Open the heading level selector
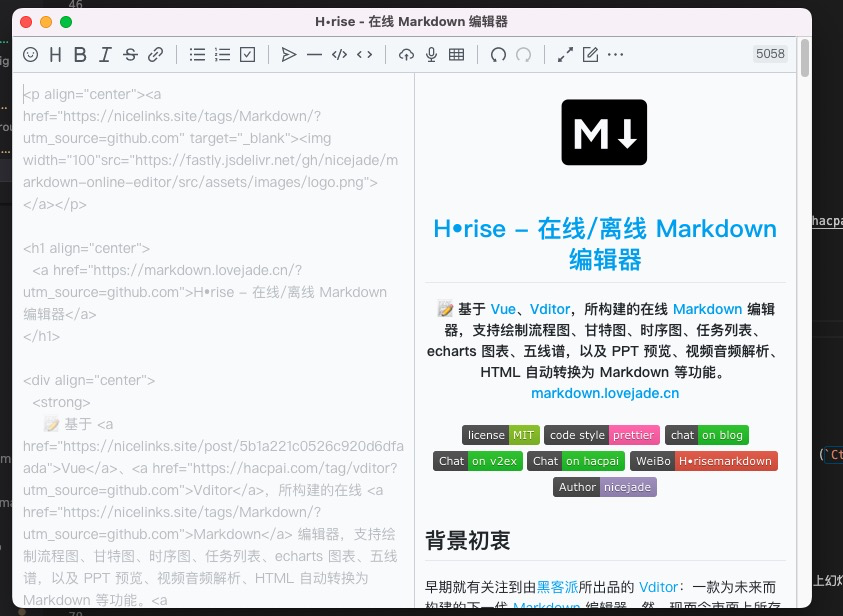The image size is (843, 616). click(x=55, y=55)
